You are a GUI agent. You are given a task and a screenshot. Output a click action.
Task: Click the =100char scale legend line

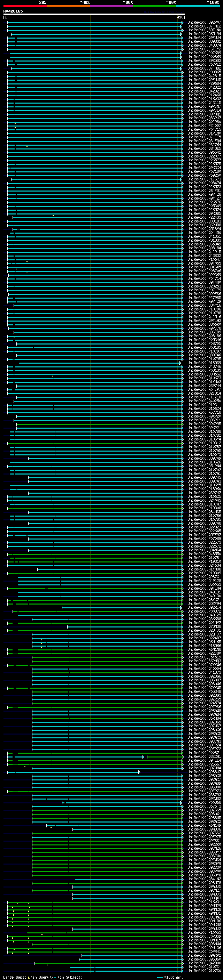(x=160, y=977)
